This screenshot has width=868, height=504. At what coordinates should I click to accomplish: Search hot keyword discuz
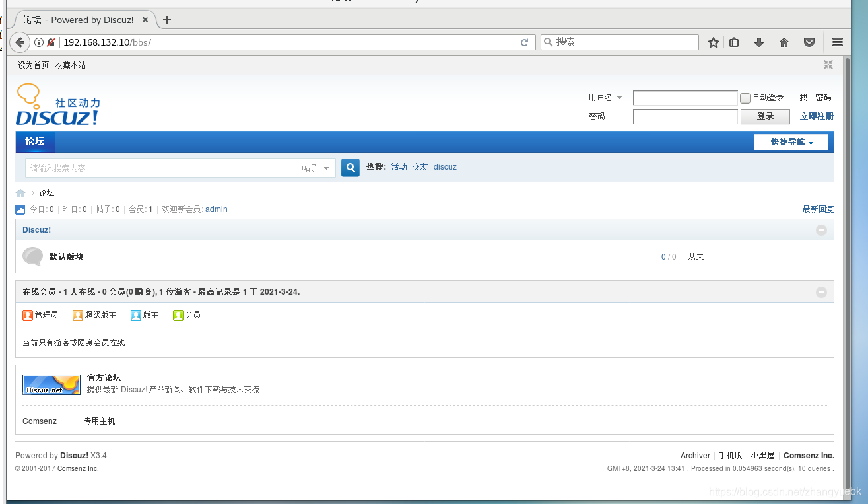445,167
